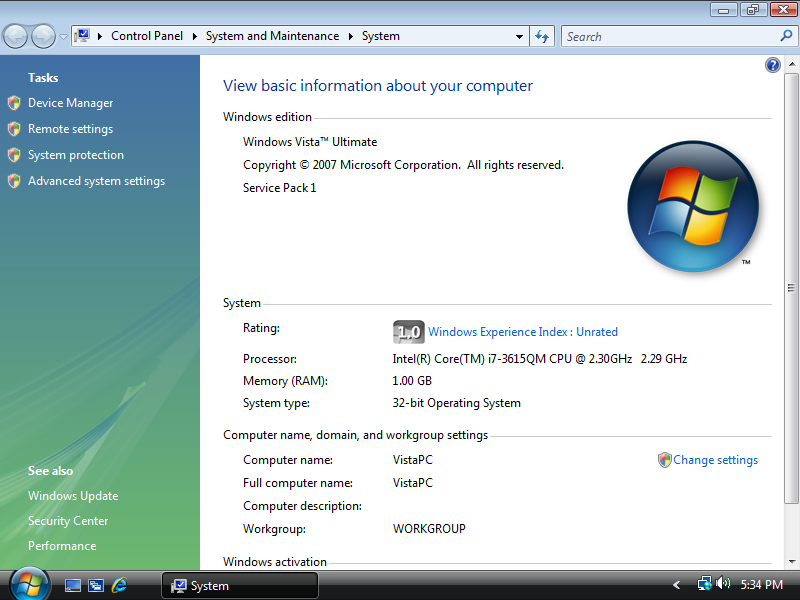Click shield icon beside Device Manager

[x=14, y=103]
